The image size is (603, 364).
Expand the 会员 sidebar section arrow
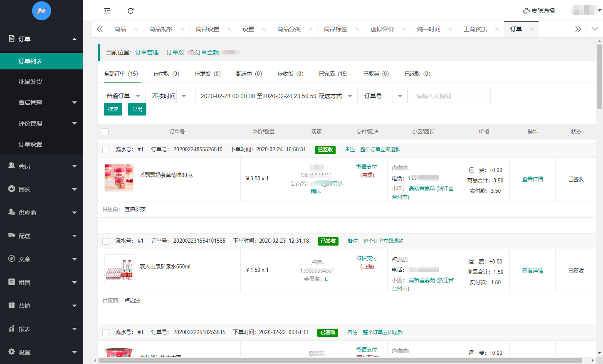(x=74, y=166)
